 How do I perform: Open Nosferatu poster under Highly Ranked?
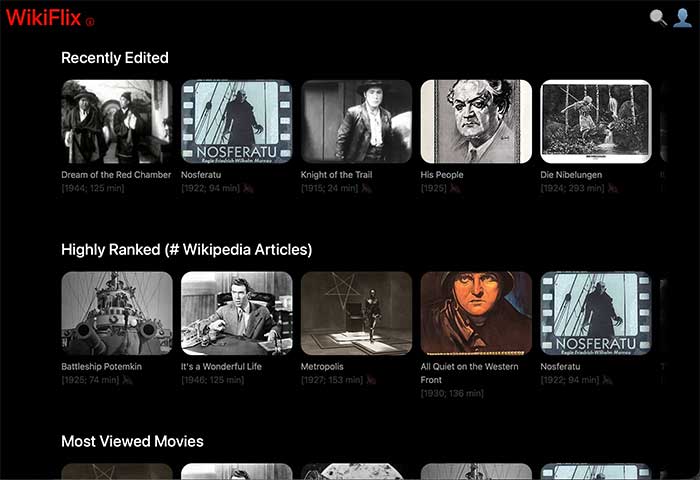(x=596, y=313)
